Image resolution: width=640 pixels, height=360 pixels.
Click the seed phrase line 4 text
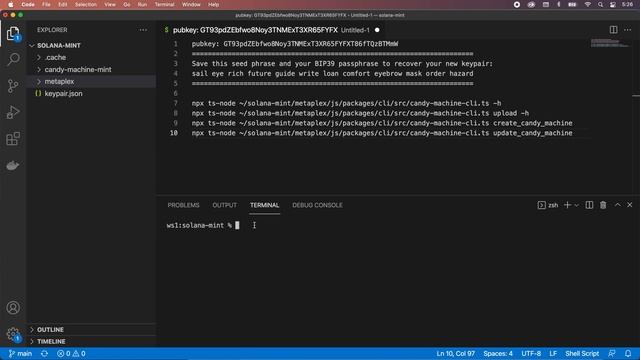(x=332, y=73)
